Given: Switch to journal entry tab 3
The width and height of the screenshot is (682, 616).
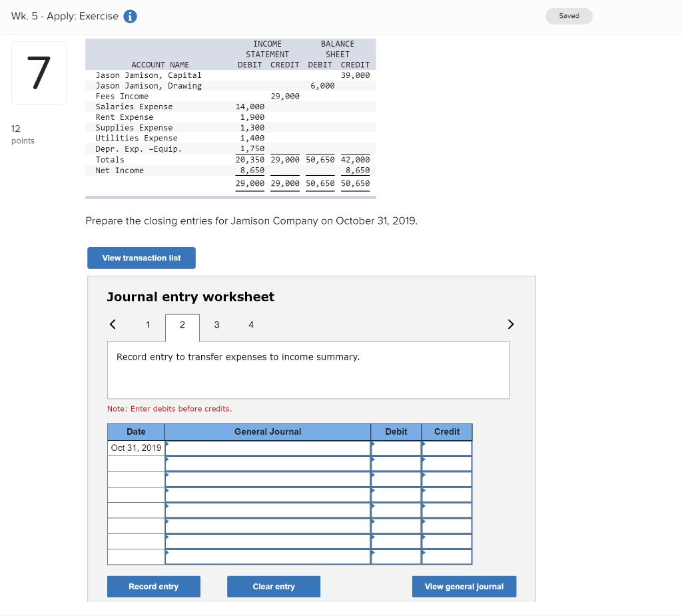Looking at the screenshot, I should click(216, 324).
